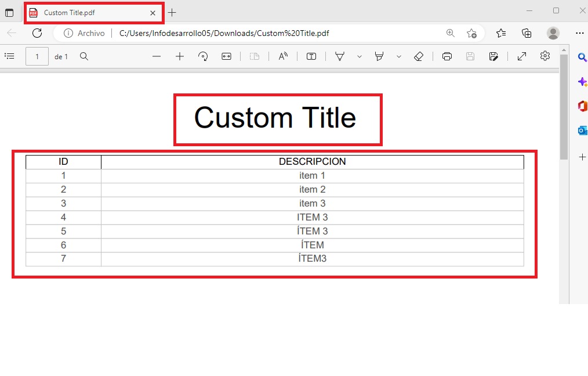588x376 pixels.
Task: Open the address bar zoom icon
Action: (x=451, y=33)
